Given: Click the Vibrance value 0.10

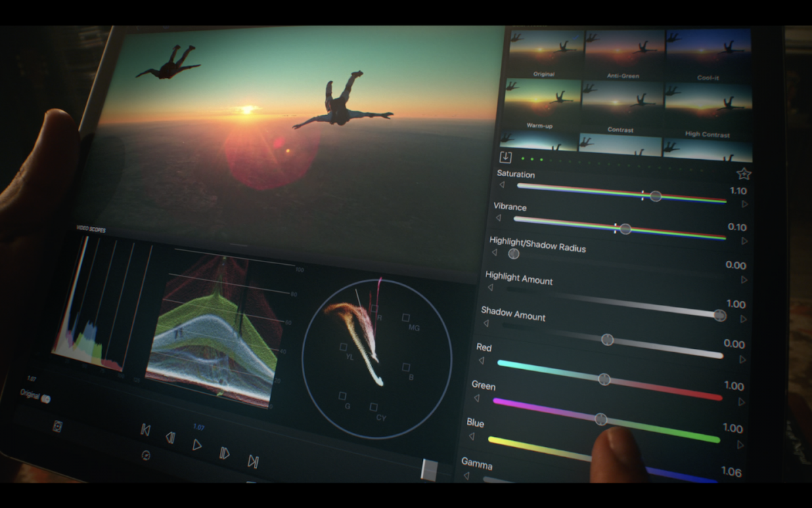Looking at the screenshot, I should 738,227.
